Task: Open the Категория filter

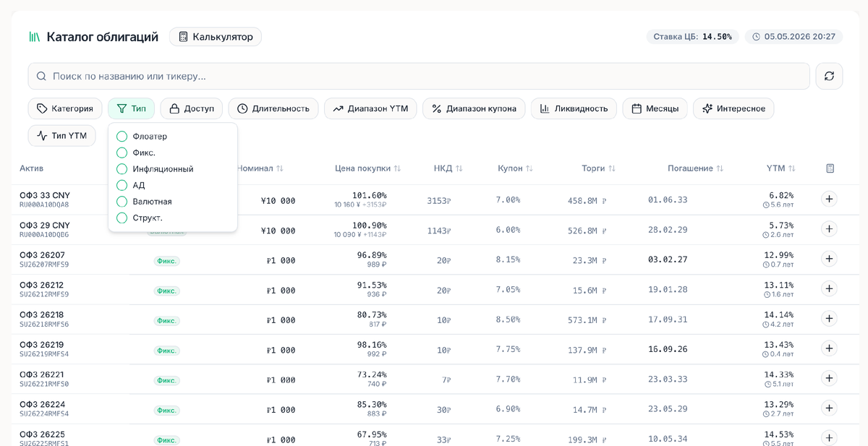Action: (x=65, y=108)
